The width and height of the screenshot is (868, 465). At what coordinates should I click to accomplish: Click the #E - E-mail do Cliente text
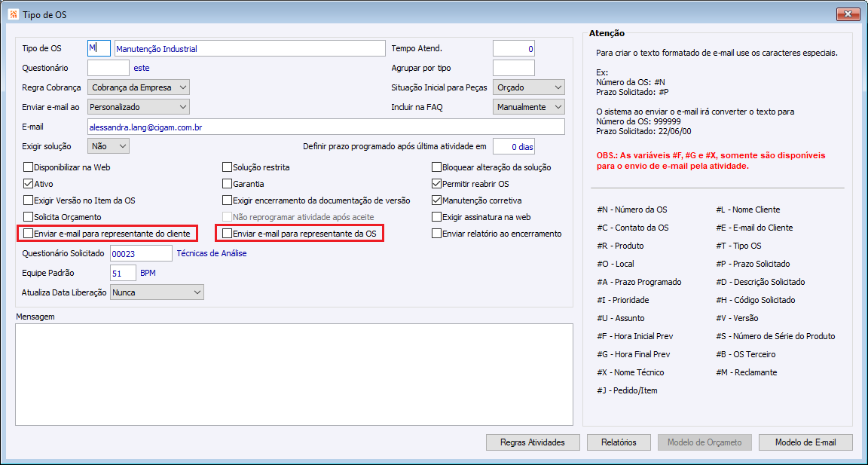pos(754,228)
